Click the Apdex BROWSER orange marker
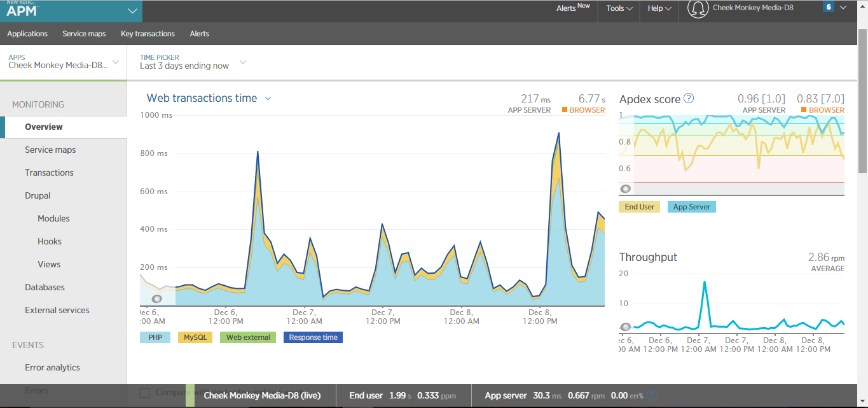This screenshot has height=408, width=868. point(804,110)
